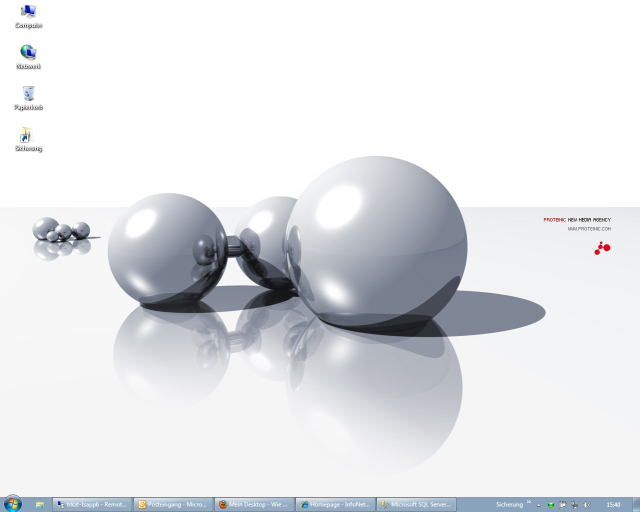Click the green status tray icon

pos(551,505)
